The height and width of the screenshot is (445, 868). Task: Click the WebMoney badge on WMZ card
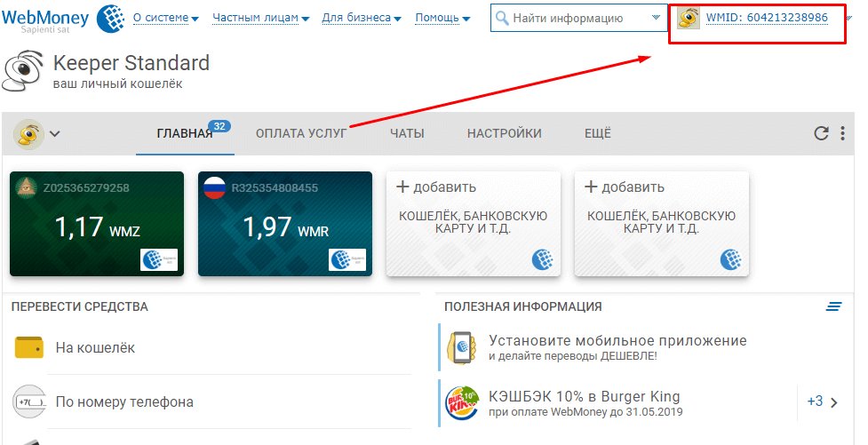(x=159, y=259)
